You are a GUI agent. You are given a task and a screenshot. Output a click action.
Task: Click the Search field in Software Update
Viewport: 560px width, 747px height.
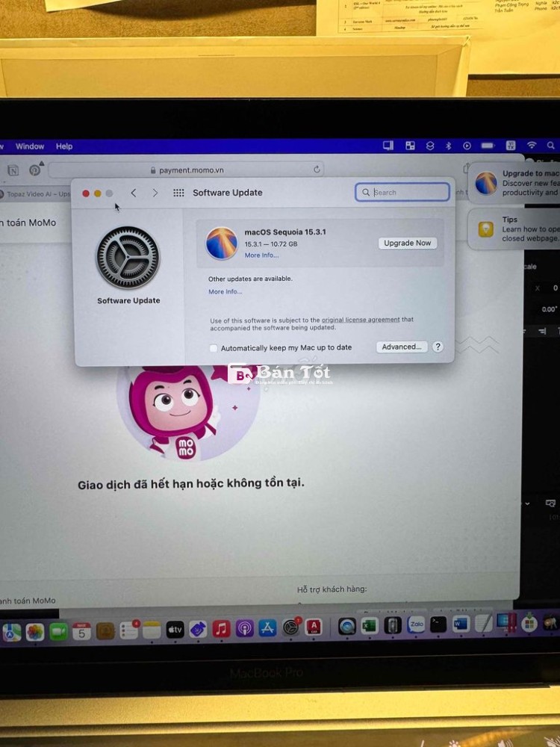pos(402,193)
